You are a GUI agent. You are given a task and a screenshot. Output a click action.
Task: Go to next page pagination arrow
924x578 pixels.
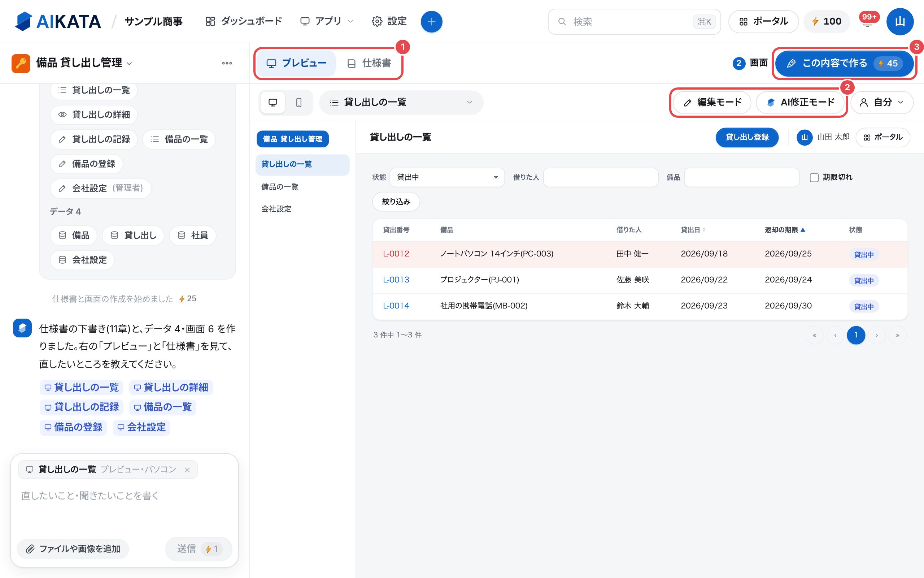coord(877,335)
